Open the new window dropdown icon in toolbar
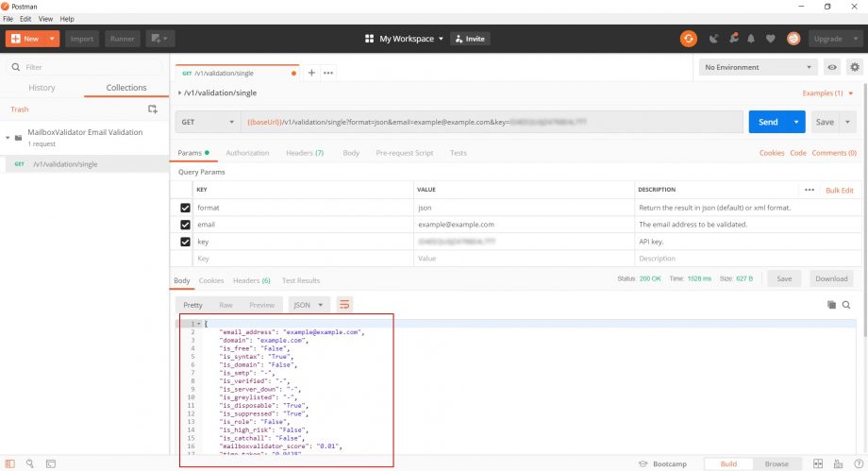868x471 pixels. pos(159,39)
